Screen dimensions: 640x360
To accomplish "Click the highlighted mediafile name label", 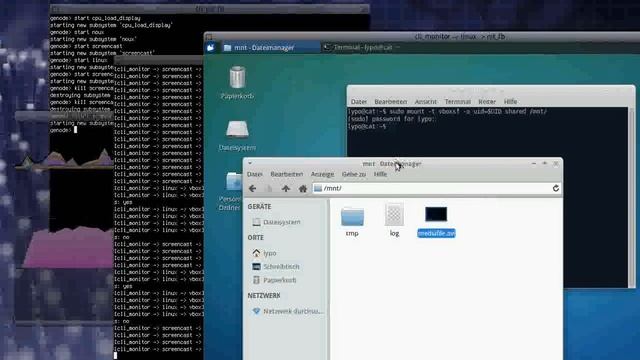I will tap(436, 233).
